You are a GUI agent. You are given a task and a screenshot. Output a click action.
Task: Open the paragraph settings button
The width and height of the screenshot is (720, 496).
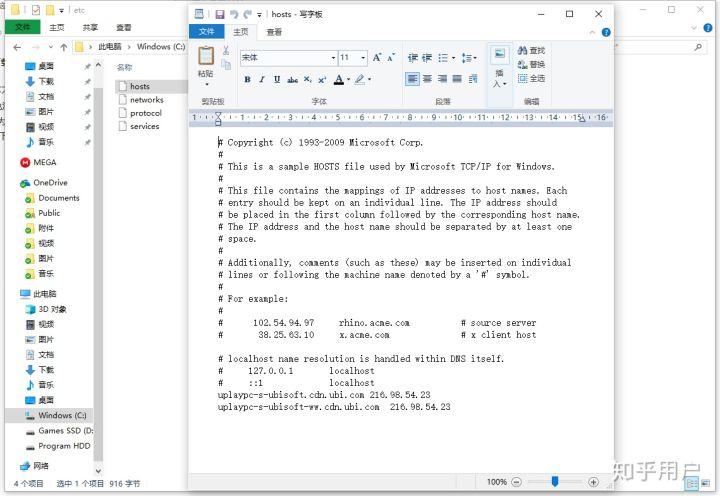[x=473, y=79]
